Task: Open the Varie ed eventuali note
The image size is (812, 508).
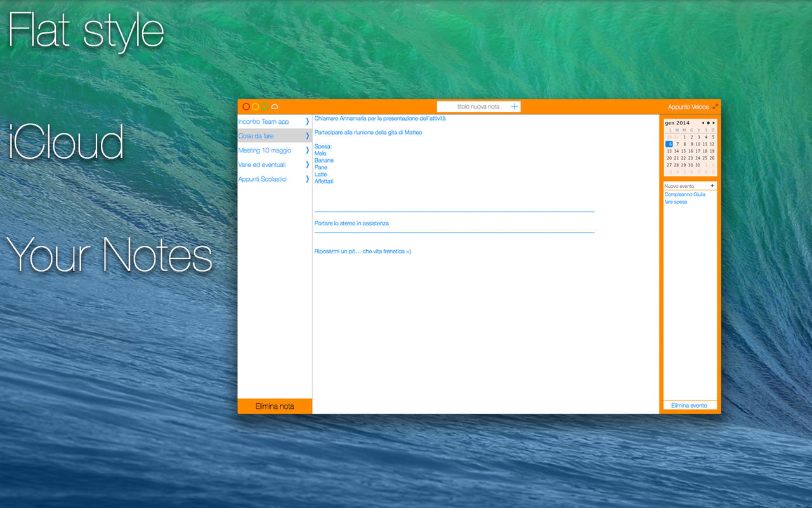Action: [275, 164]
